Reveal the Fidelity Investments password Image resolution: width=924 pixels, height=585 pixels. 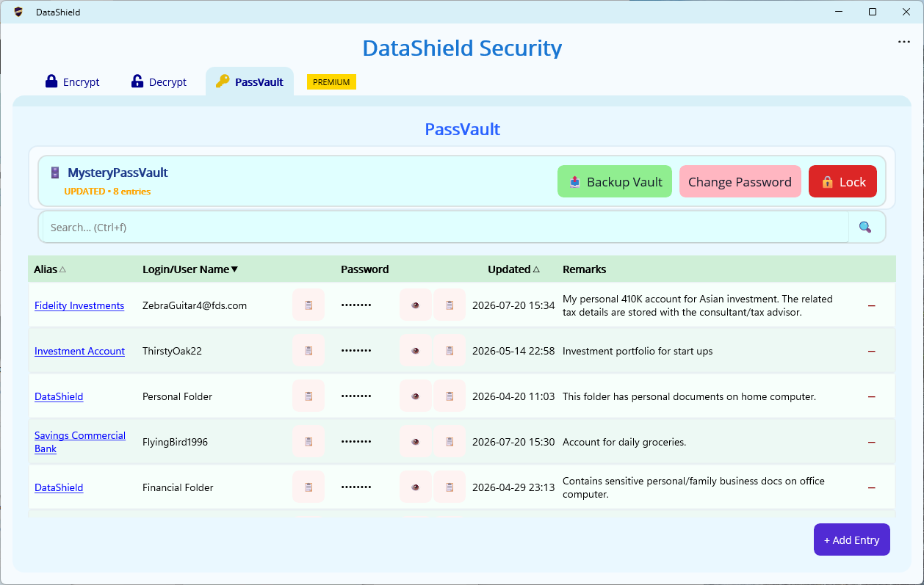[416, 305]
